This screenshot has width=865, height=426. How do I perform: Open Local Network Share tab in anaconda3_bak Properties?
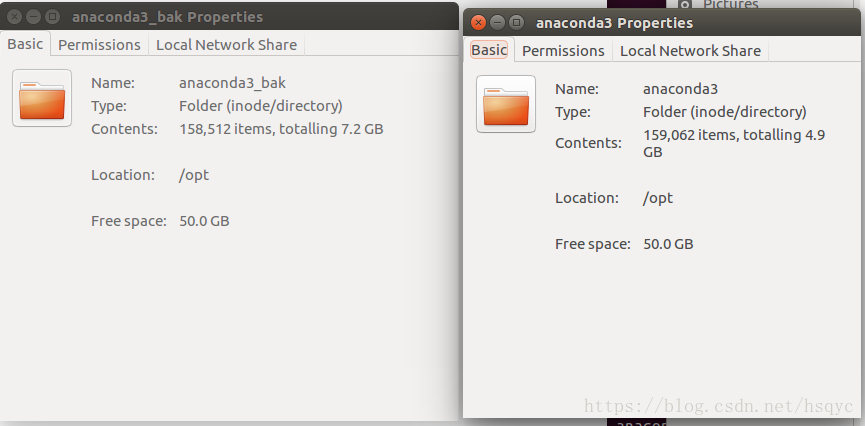pos(226,45)
